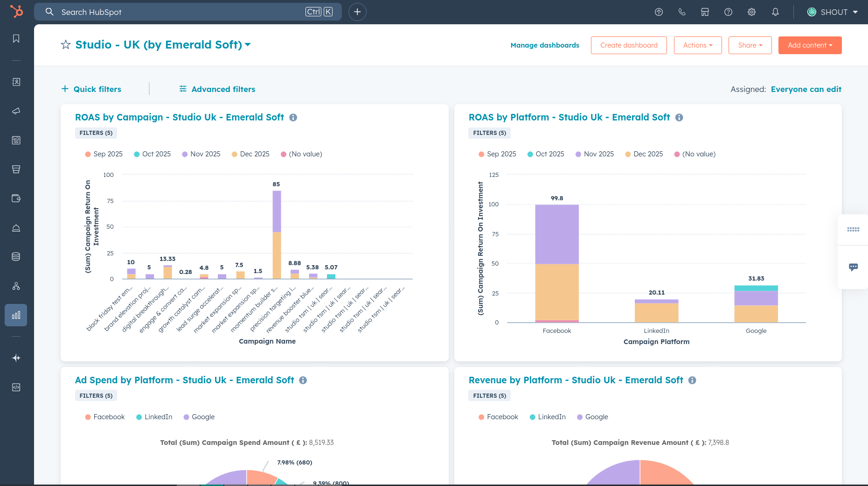Check notifications with the bell icon
This screenshot has width=868, height=486.
[775, 12]
